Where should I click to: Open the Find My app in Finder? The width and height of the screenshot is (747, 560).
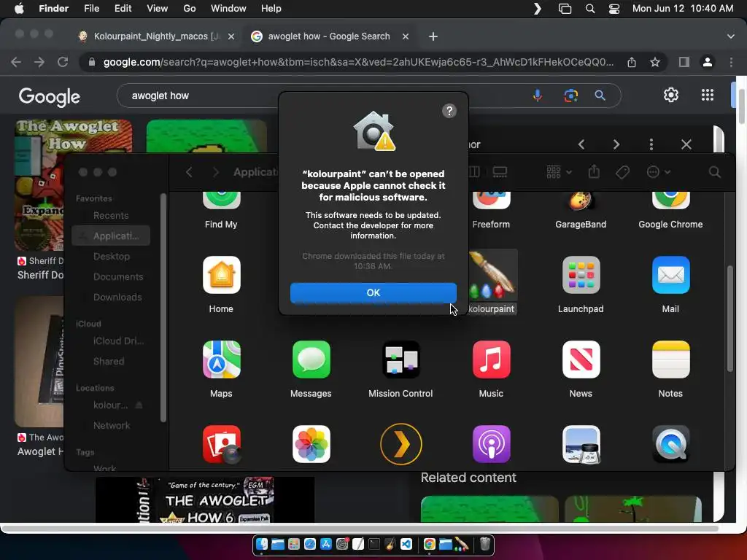click(x=221, y=201)
